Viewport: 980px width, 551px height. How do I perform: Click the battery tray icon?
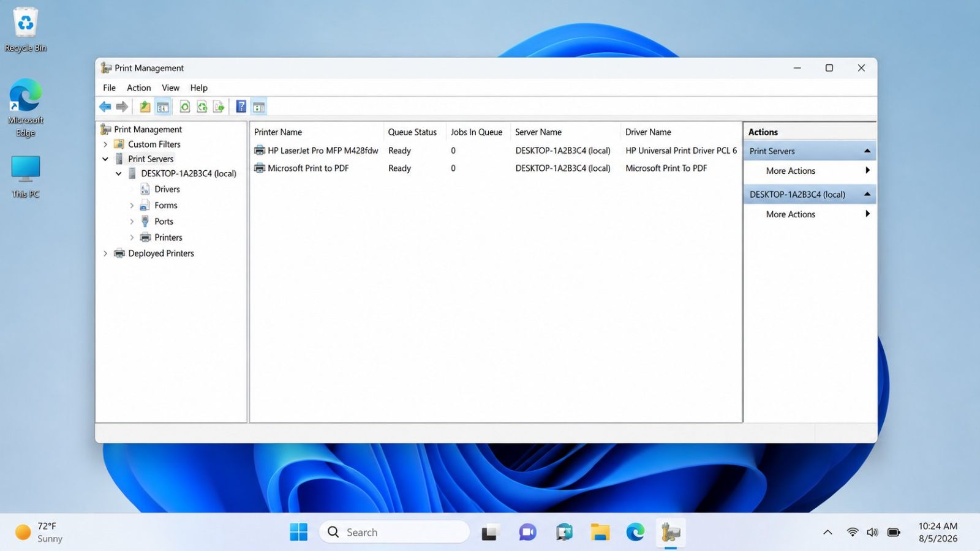click(x=894, y=532)
